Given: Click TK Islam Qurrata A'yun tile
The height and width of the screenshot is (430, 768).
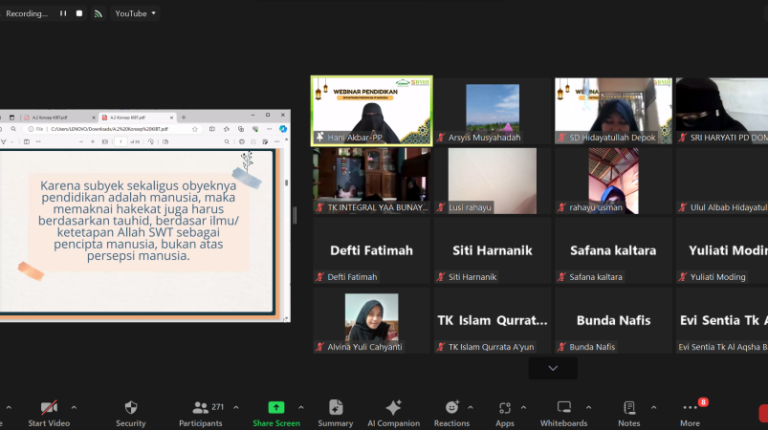Looking at the screenshot, I should pyautogui.click(x=492, y=320).
